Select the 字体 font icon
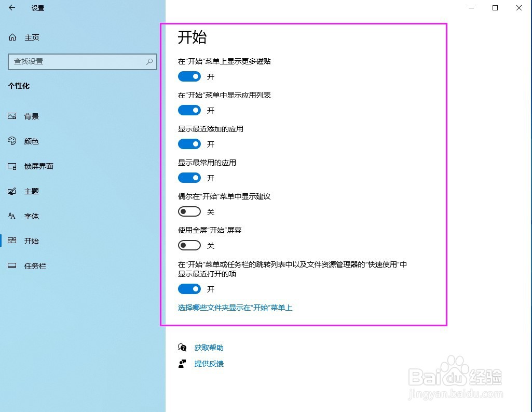 tap(12, 216)
